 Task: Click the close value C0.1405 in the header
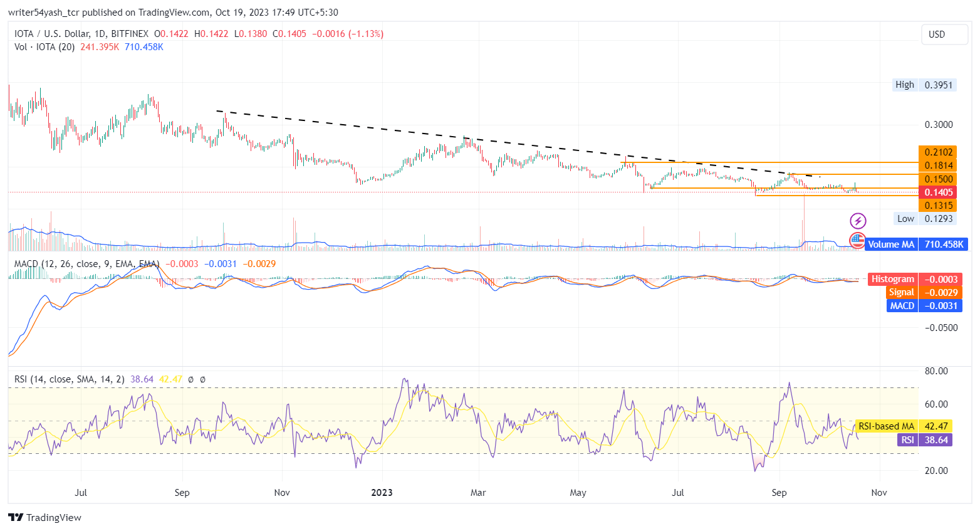[x=289, y=34]
